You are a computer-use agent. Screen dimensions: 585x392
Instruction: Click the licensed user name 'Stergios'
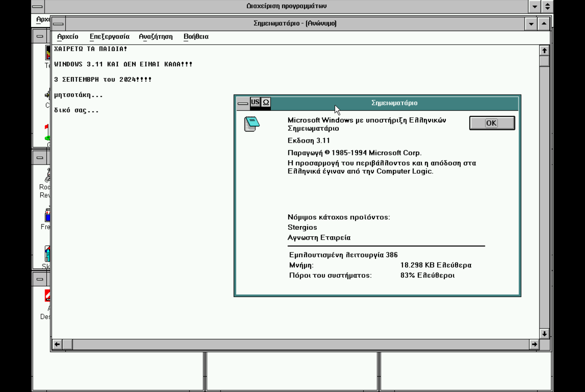click(x=302, y=227)
